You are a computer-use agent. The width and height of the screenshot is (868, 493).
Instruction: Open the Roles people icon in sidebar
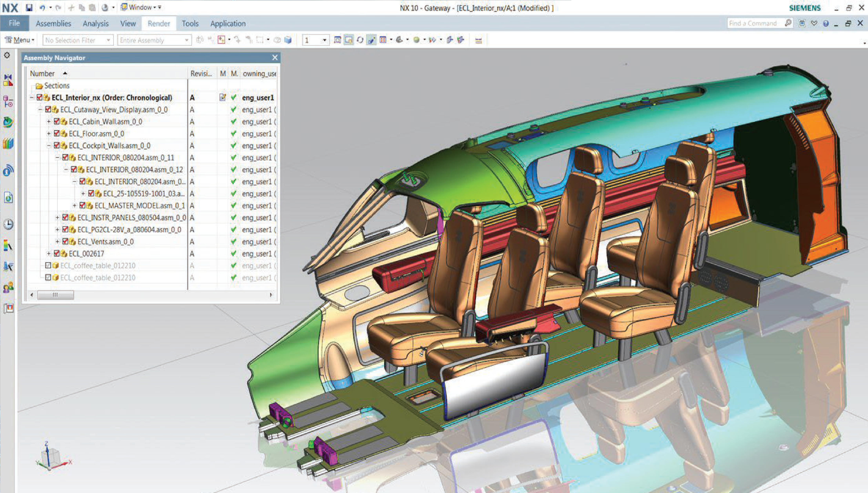8,288
